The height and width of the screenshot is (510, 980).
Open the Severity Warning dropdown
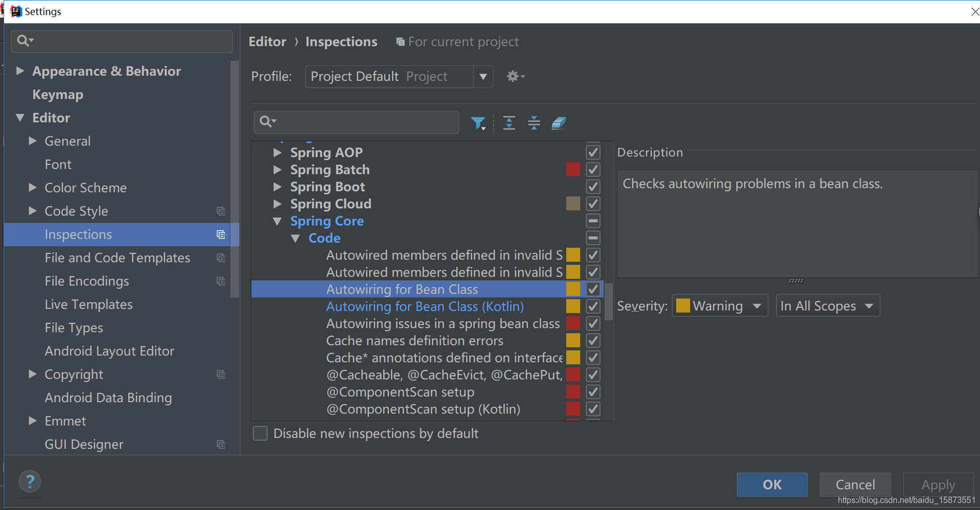click(x=720, y=306)
